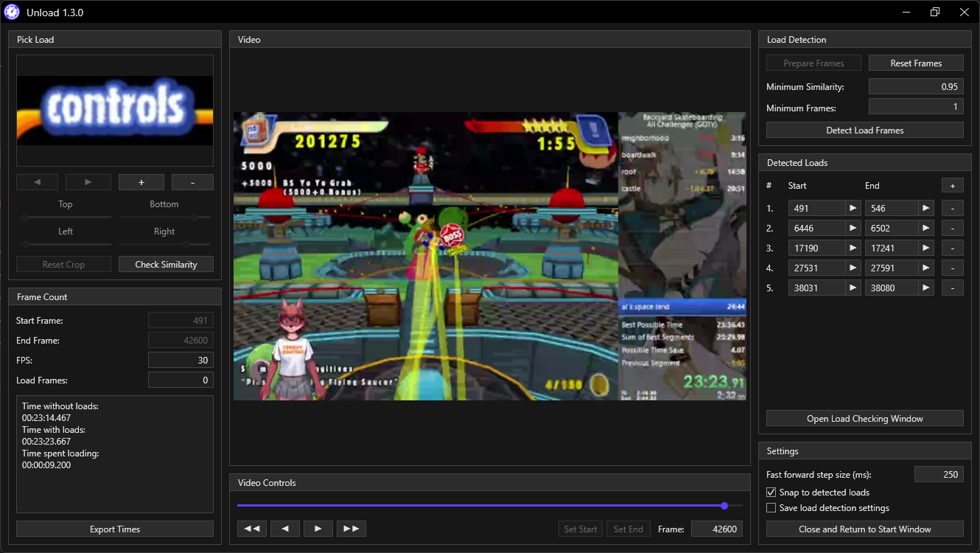Image resolution: width=980 pixels, height=553 pixels.
Task: Click the Unload app logo icon
Action: click(12, 12)
